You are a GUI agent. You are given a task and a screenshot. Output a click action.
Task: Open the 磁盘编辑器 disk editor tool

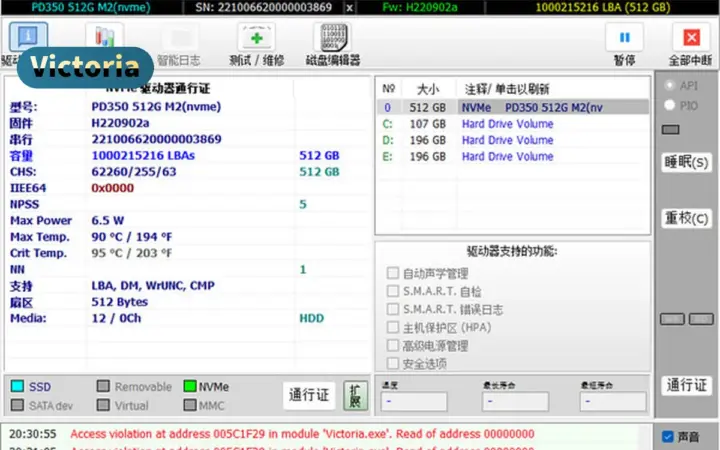click(333, 45)
